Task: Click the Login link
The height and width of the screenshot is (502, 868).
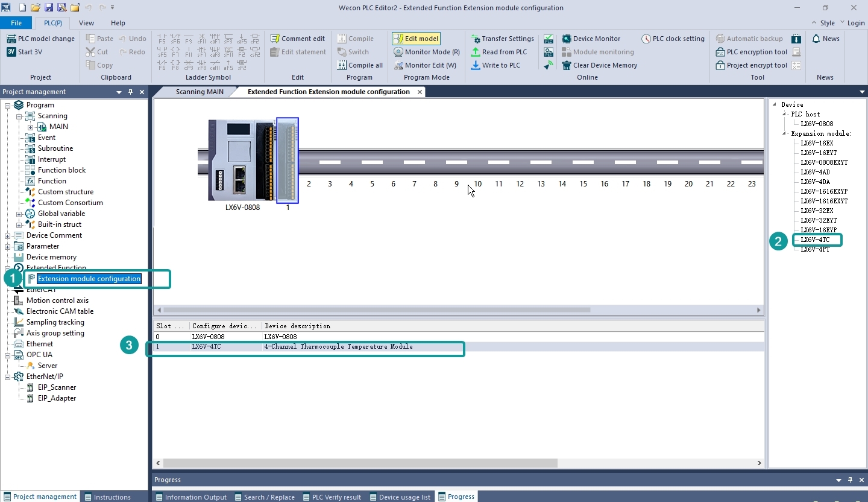Action: coord(856,23)
